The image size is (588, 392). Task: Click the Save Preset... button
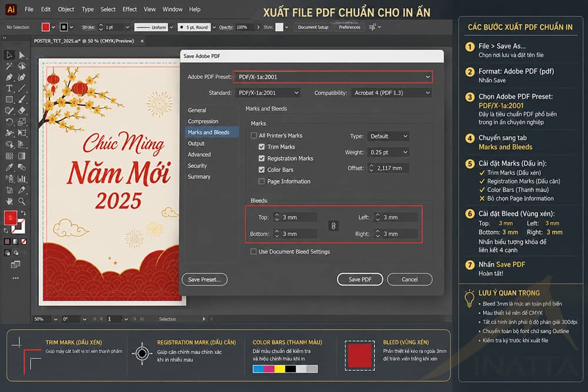205,279
